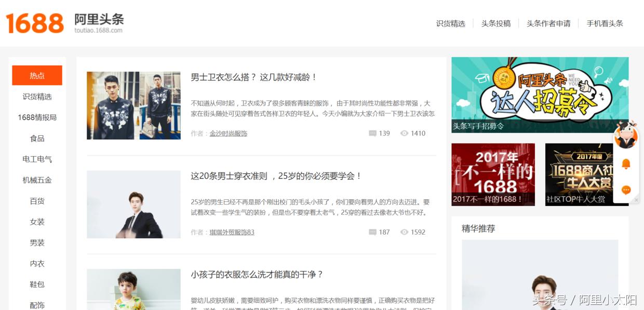The image size is (644, 310).
Task: Click the comment icon on the 男士卫衣 article
Action: [x=372, y=133]
